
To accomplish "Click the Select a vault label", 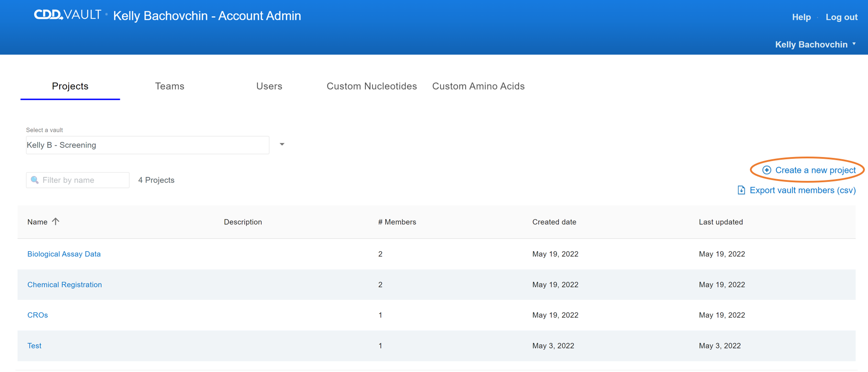I will click(44, 130).
